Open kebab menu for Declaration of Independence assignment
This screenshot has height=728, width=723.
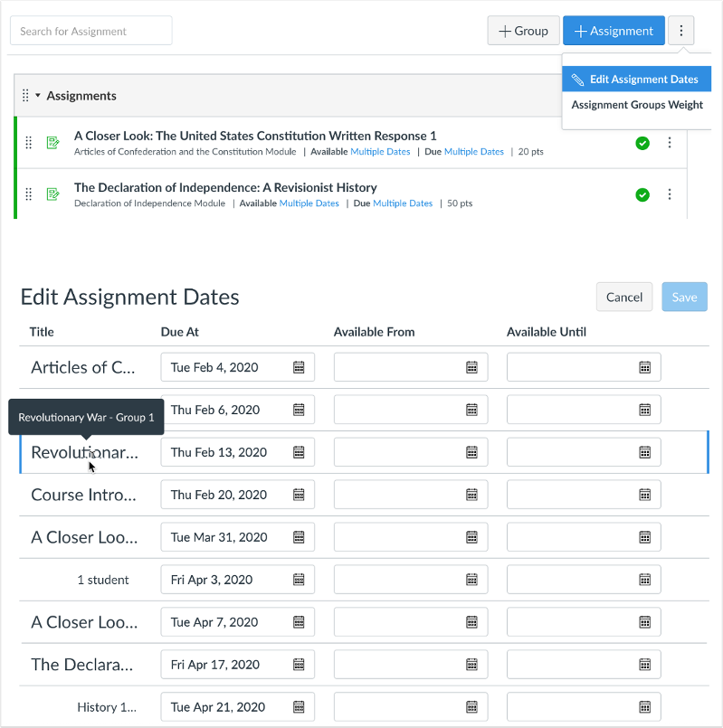coord(669,194)
